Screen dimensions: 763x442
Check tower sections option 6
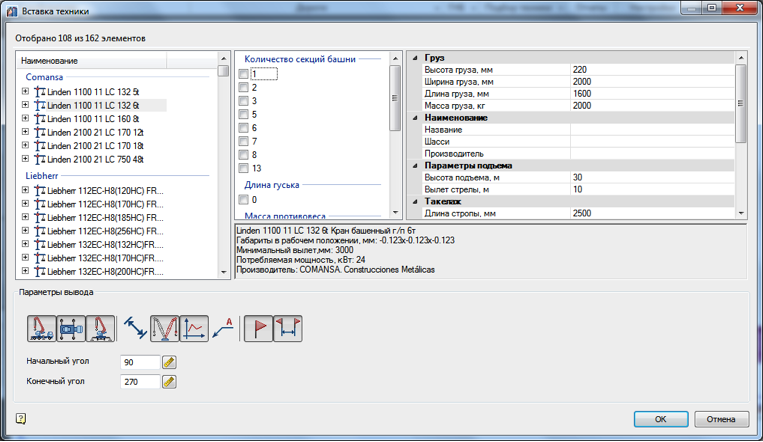point(243,128)
